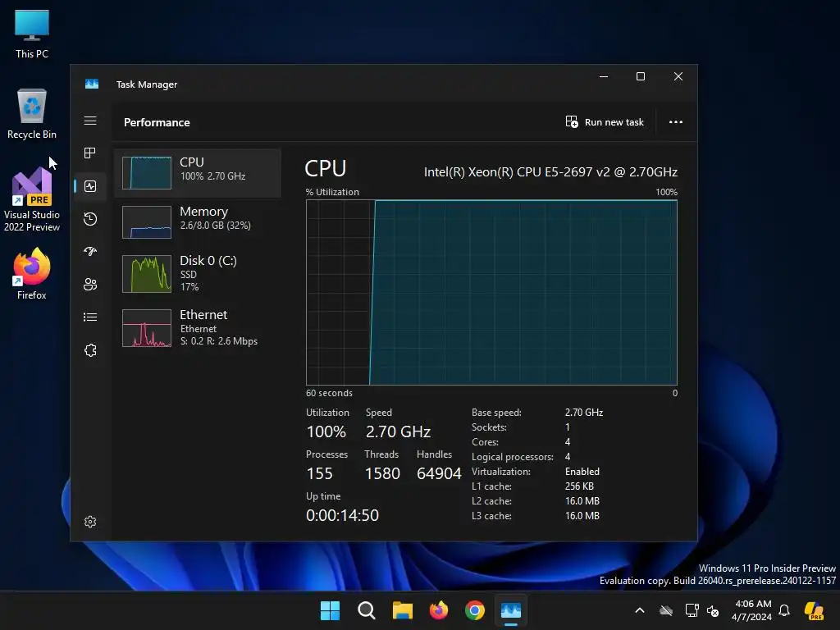Open Google Chrome from taskbar
840x630 pixels.
coord(475,610)
